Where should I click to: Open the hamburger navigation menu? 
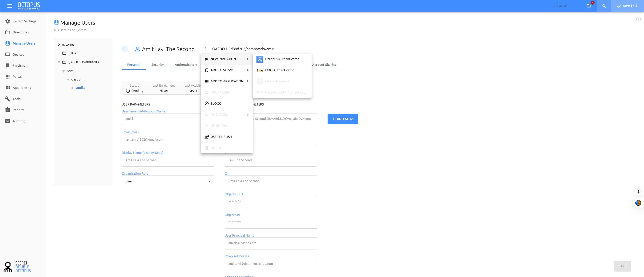pyautogui.click(x=10, y=6)
